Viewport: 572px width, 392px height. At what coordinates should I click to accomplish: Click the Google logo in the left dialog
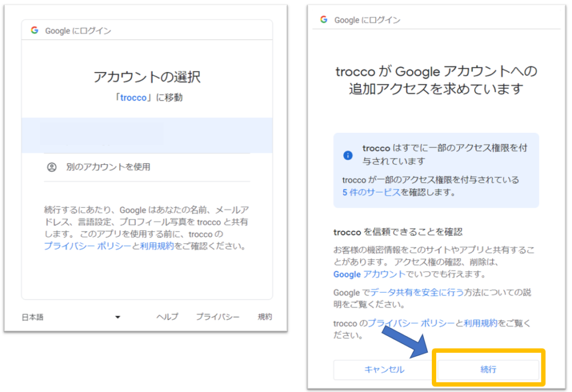point(35,31)
